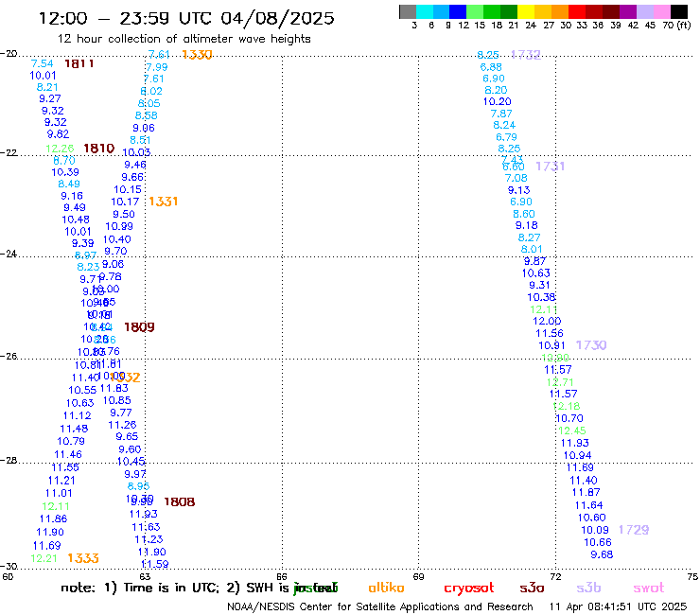The image size is (700, 615).
Task: Select the swot satellite legend label
Action: (x=649, y=588)
